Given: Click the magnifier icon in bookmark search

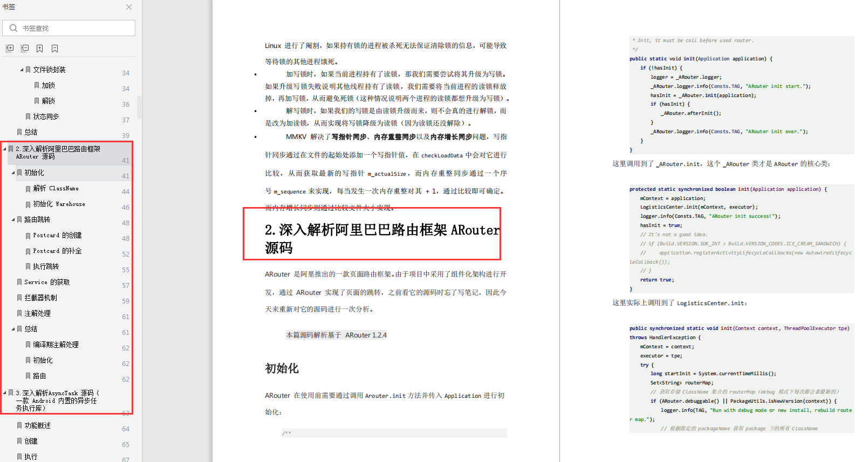Looking at the screenshot, I should [x=13, y=28].
